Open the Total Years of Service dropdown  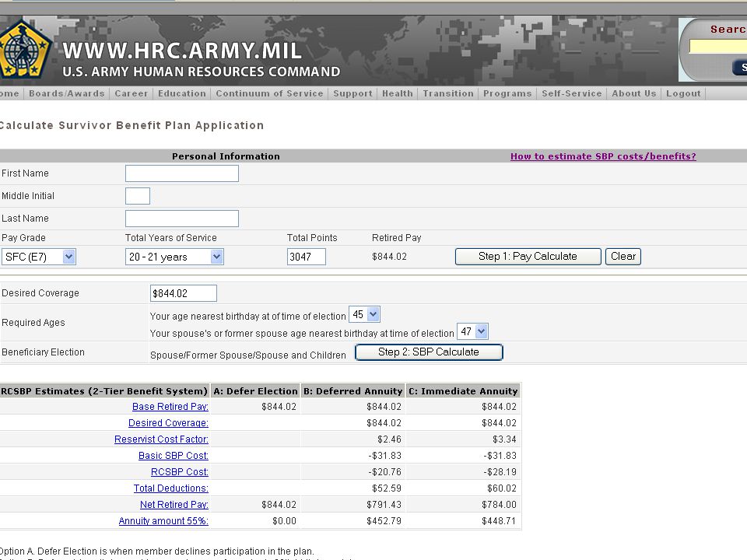[x=174, y=257]
